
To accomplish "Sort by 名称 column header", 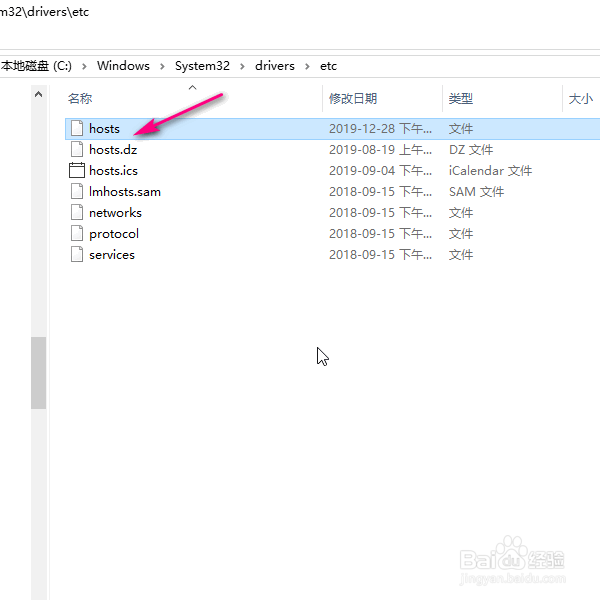I will click(80, 99).
